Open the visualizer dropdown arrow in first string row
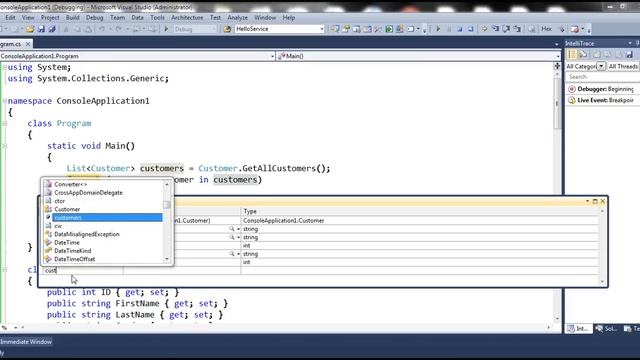Image resolution: width=640 pixels, height=360 pixels. [x=238, y=229]
